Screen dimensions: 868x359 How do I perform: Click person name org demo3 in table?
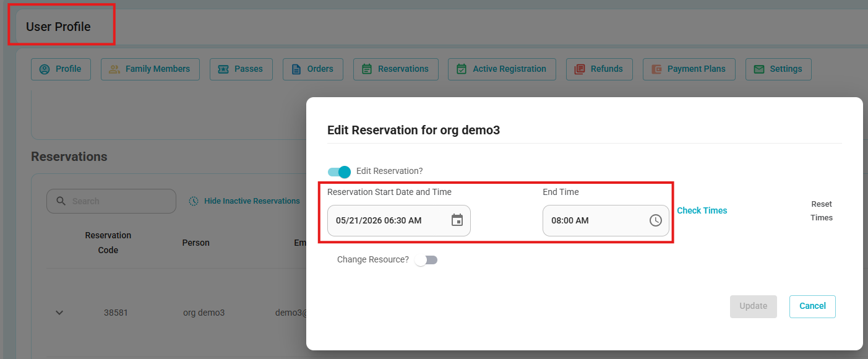click(x=204, y=313)
